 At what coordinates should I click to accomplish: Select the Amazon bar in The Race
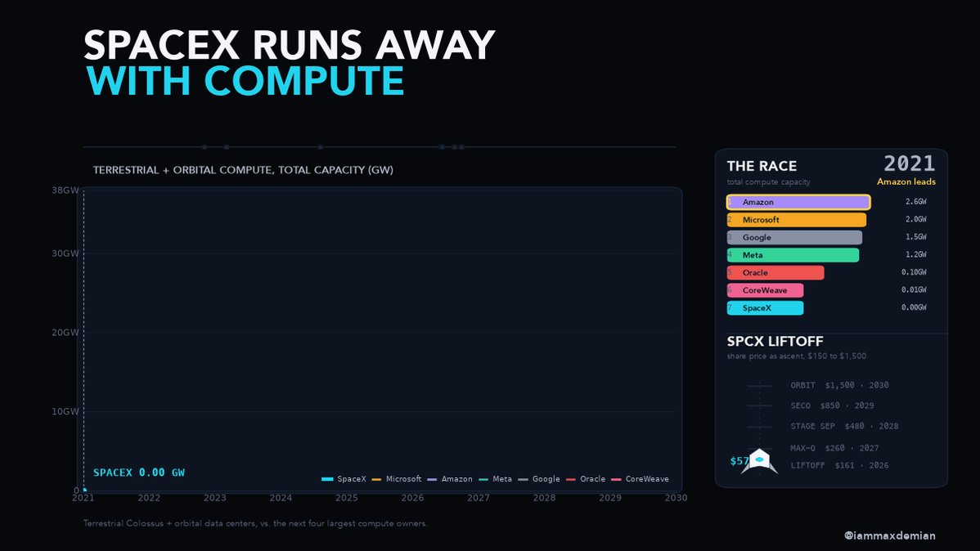click(x=798, y=202)
